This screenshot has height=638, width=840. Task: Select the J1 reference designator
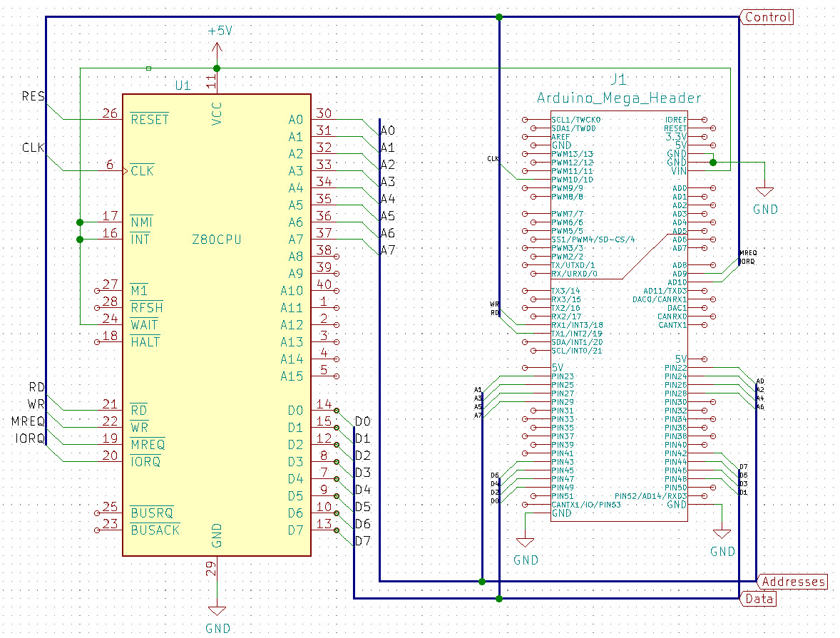pyautogui.click(x=618, y=80)
